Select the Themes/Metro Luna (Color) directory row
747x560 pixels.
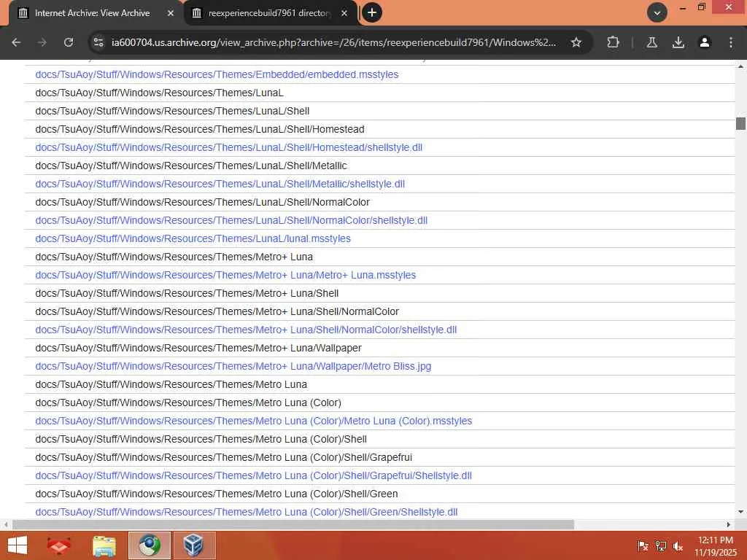click(379, 402)
